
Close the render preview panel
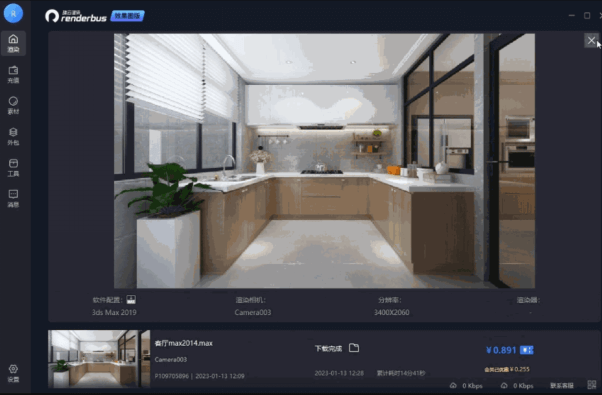pyautogui.click(x=591, y=40)
